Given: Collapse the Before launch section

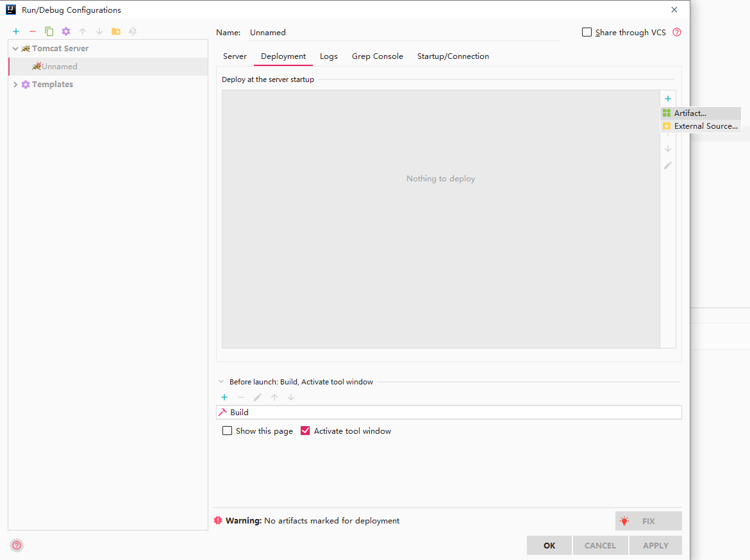Looking at the screenshot, I should (x=221, y=382).
